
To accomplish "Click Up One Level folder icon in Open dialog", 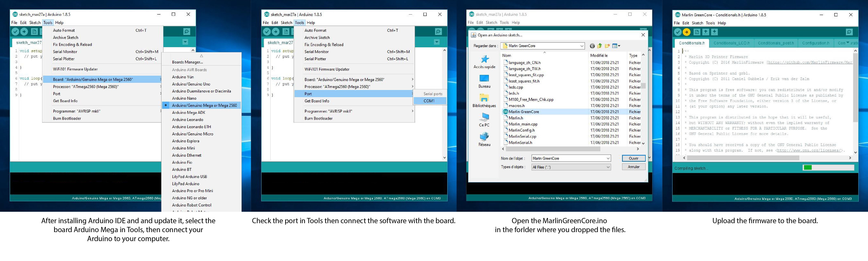I will 599,46.
